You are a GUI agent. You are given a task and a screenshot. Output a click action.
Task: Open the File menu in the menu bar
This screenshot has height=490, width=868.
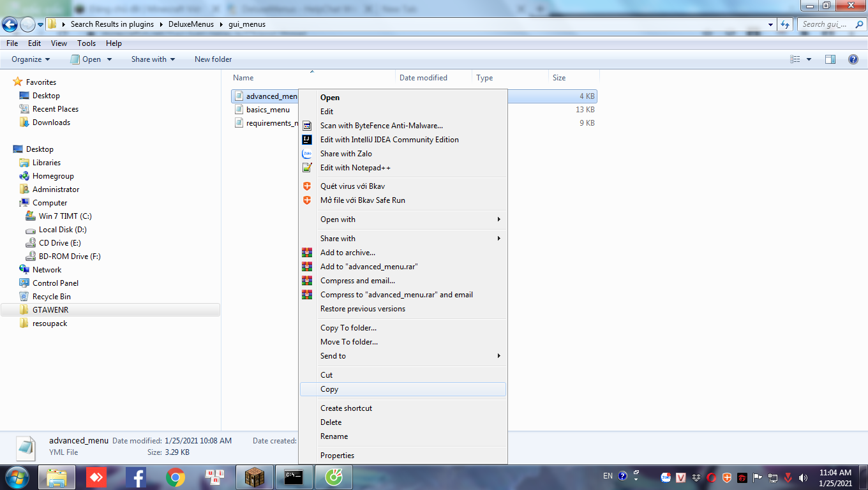pyautogui.click(x=12, y=43)
